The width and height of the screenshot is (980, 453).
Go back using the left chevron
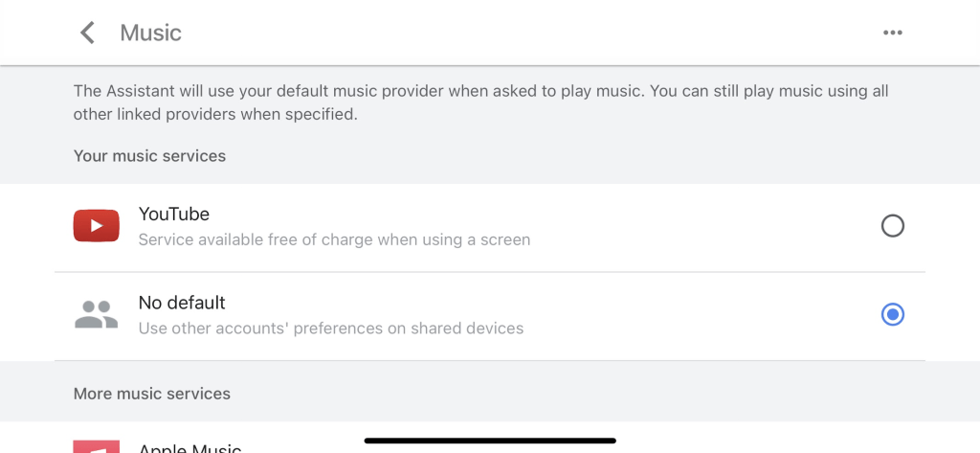click(87, 33)
